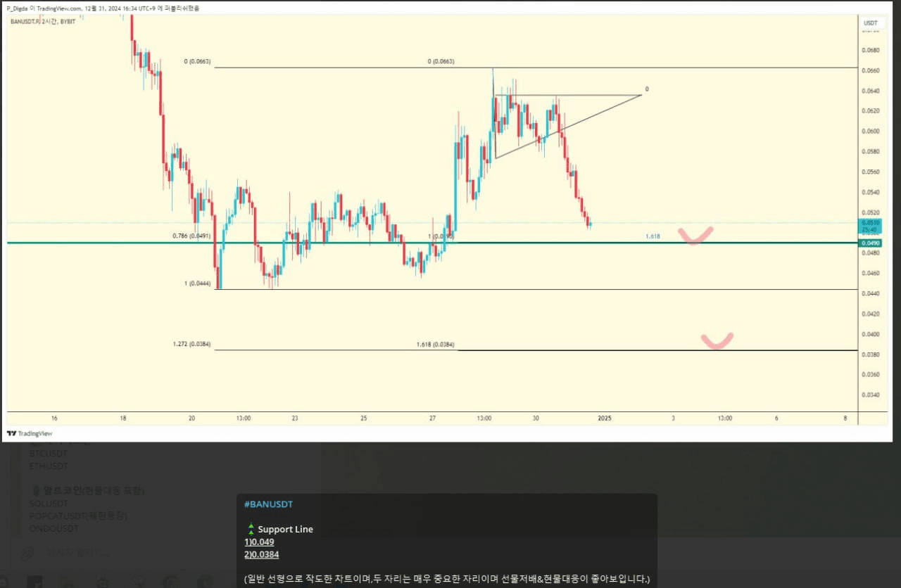
Task: Click the BANUSDT.P BYBIT chart title
Action: click(x=43, y=22)
